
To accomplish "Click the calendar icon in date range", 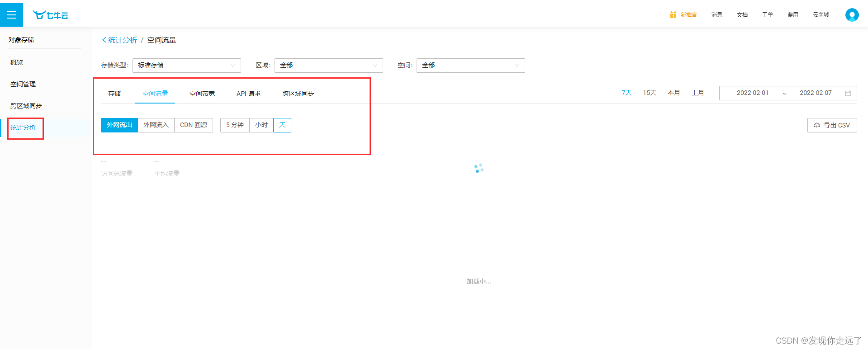I will point(848,93).
